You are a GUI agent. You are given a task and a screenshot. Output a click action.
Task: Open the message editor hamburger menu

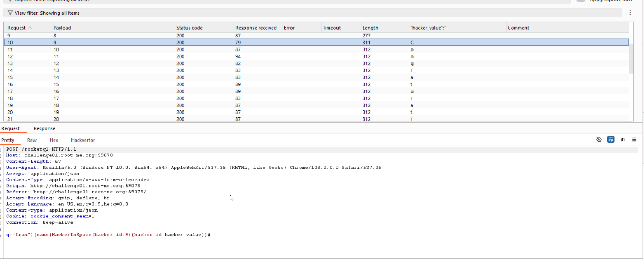pyautogui.click(x=634, y=139)
